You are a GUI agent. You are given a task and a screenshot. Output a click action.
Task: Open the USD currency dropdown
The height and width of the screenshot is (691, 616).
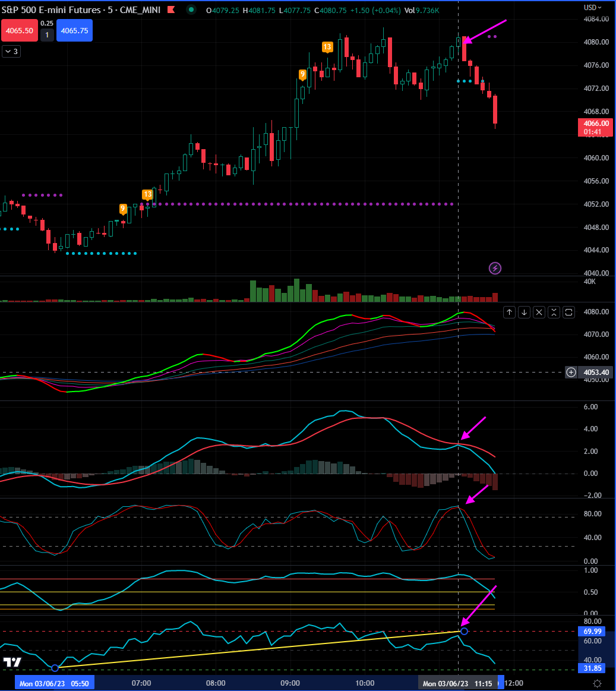(x=593, y=8)
